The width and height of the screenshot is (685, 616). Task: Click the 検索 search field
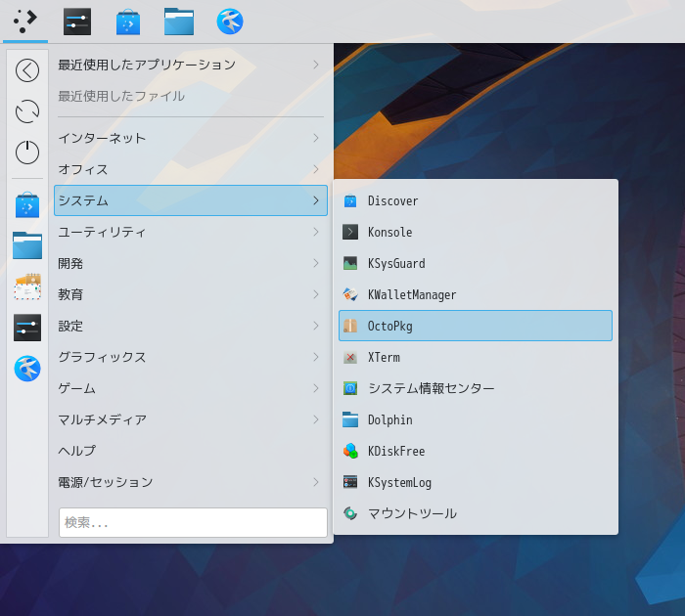tap(193, 522)
